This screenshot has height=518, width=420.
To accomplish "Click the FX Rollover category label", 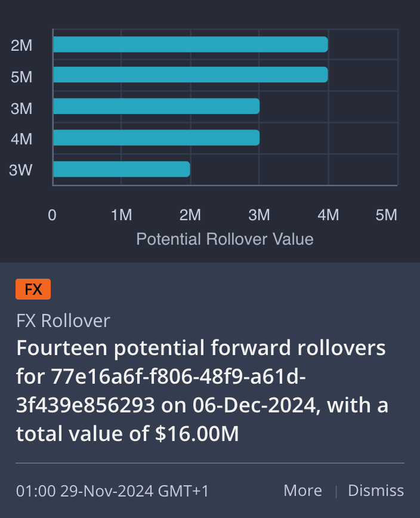I will click(x=63, y=321).
